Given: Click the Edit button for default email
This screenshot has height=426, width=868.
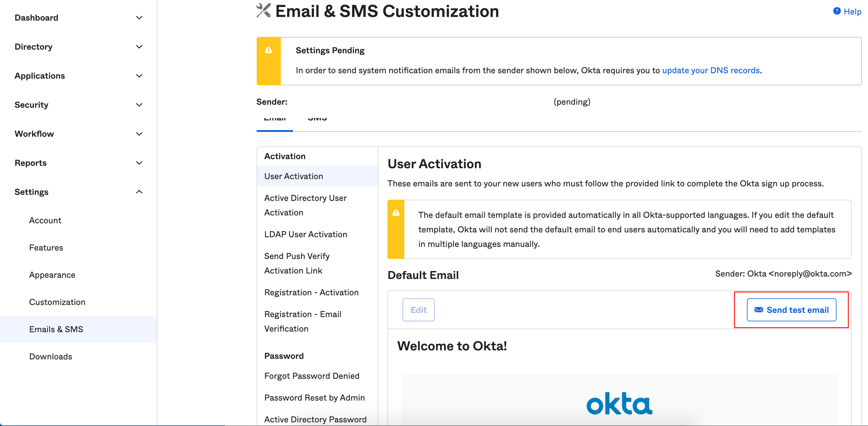Looking at the screenshot, I should (418, 310).
